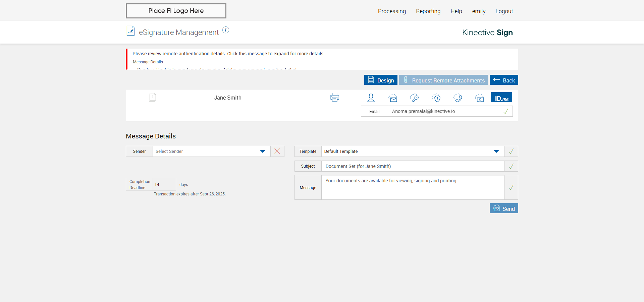
Task: Choose the cloud phone authentication icon
Action: 458,98
